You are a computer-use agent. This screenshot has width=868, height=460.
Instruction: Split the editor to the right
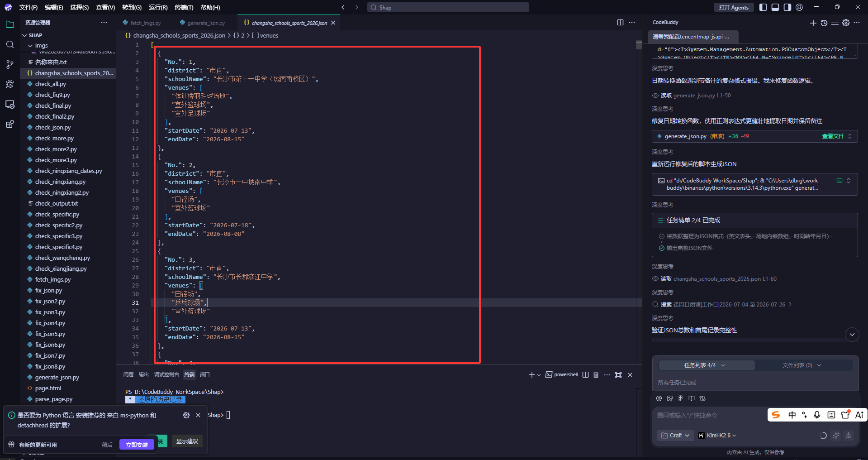tap(620, 23)
